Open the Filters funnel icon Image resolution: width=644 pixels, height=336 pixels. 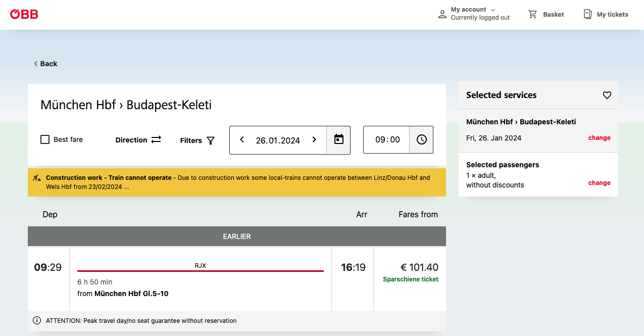click(211, 140)
